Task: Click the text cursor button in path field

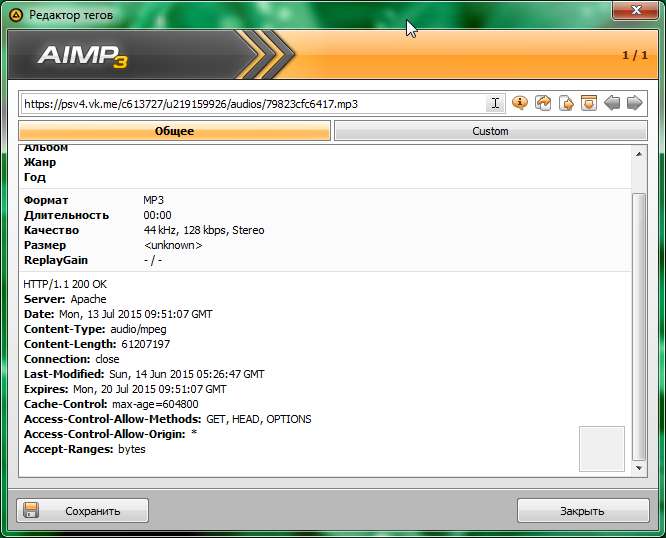Action: (x=495, y=103)
